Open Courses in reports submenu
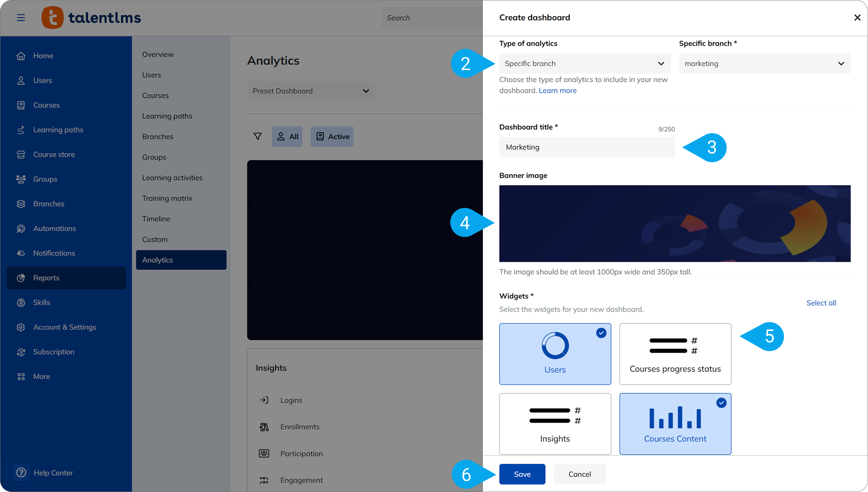Viewport: 868px width, 492px height. point(155,95)
